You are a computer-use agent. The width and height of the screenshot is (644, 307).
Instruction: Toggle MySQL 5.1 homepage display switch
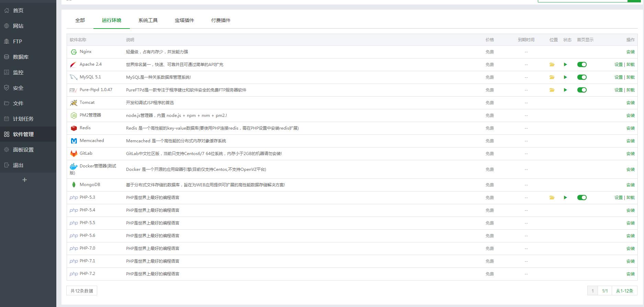pos(582,77)
